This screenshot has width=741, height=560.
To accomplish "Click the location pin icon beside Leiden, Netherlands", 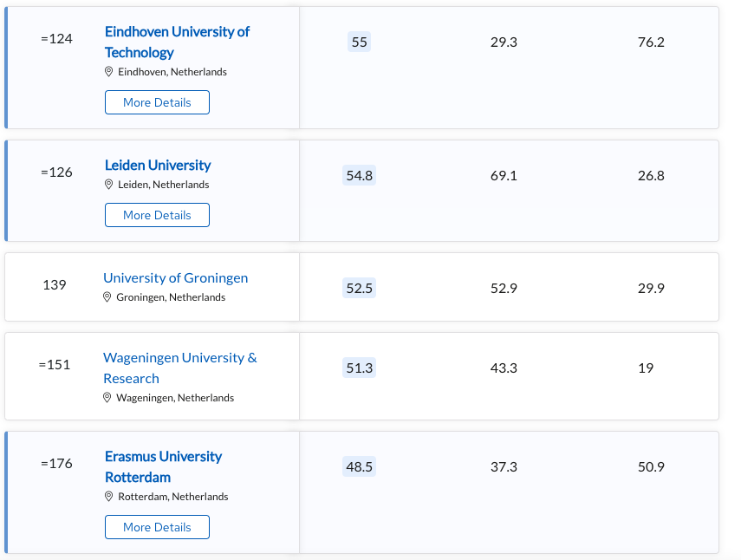I will pos(108,185).
